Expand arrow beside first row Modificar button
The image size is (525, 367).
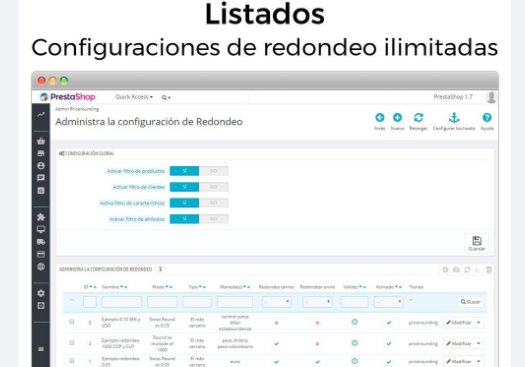coord(478,322)
